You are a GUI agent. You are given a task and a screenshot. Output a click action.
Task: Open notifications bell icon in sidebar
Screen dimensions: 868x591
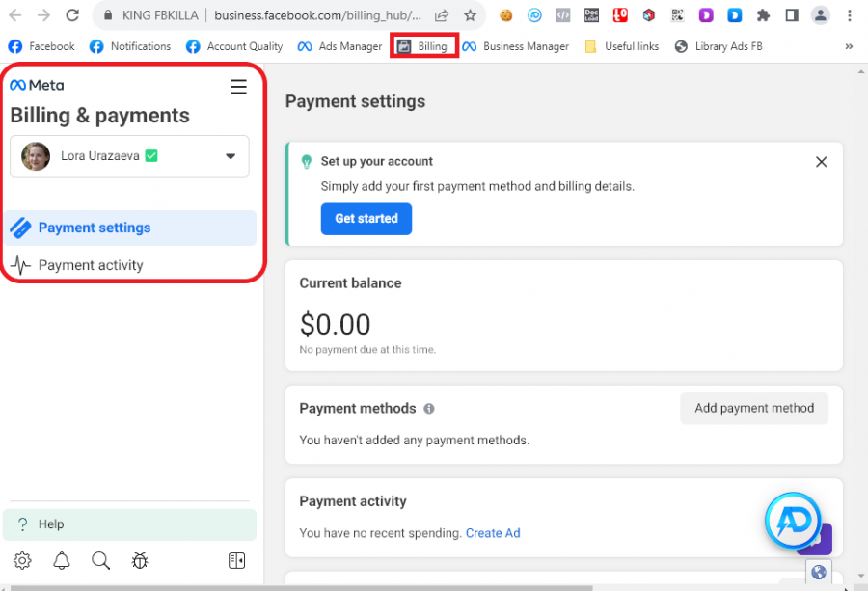click(x=62, y=560)
